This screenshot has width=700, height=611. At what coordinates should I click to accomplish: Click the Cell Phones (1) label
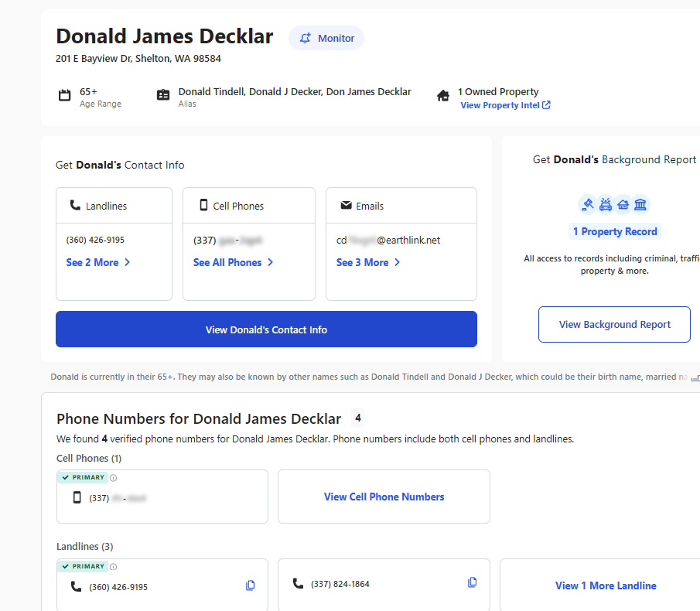tap(89, 459)
